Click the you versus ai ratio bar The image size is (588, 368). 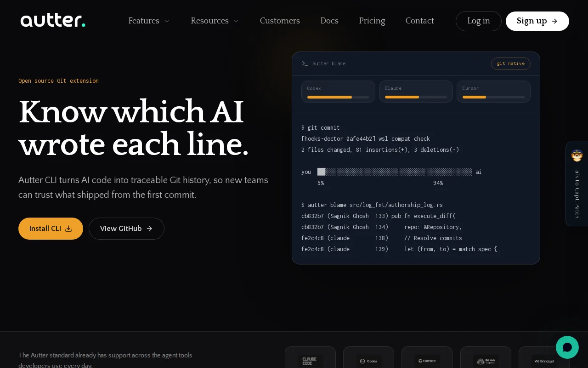[395, 172]
